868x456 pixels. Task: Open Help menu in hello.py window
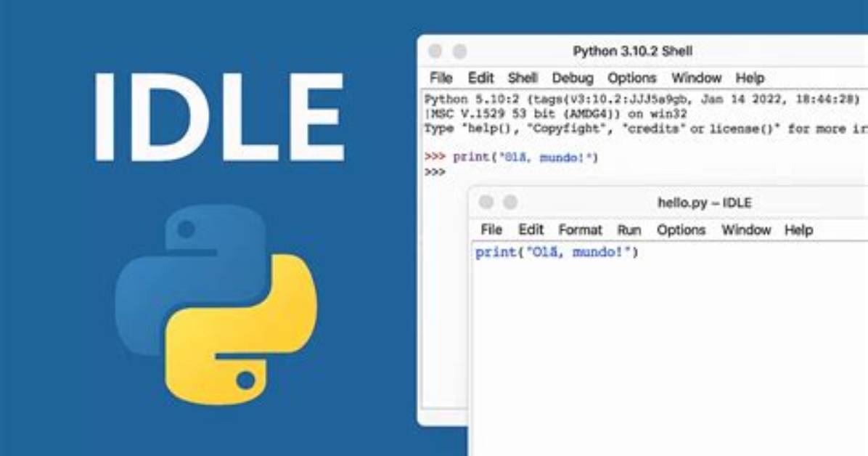point(798,230)
